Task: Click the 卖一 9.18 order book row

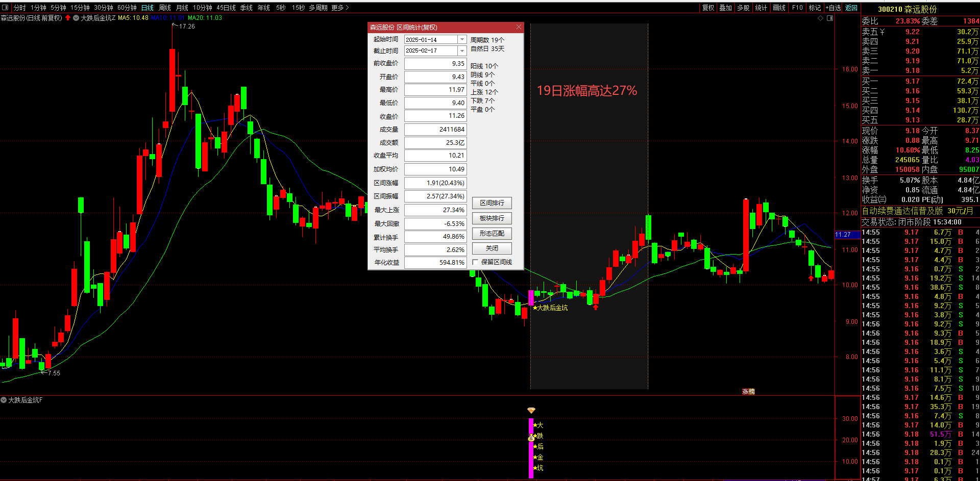Action: tap(920, 70)
